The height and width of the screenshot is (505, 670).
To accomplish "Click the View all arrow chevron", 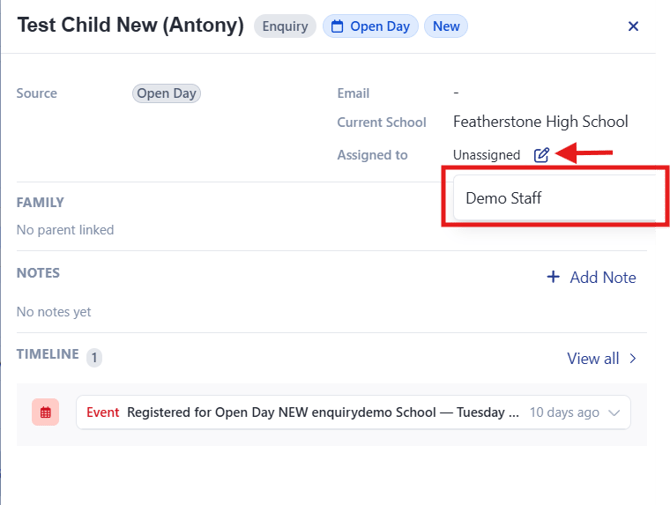I will pos(633,358).
